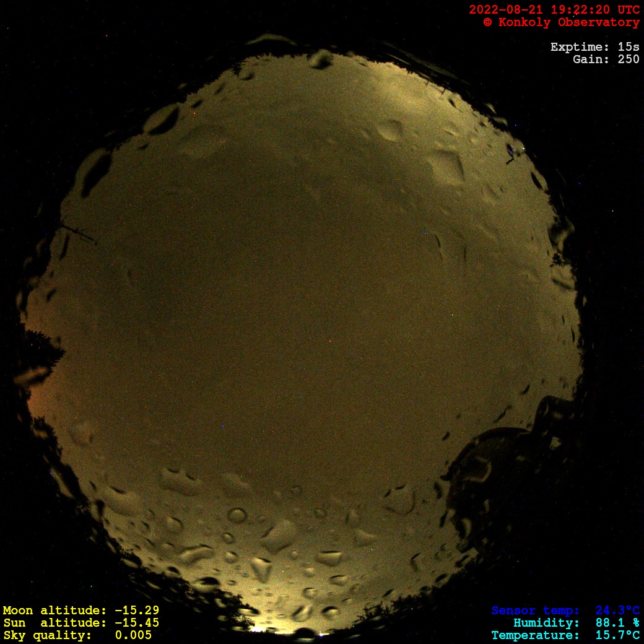Click the Konkoly Observatory copyright text
Image resolution: width=644 pixels, height=644 pixels.
click(561, 22)
